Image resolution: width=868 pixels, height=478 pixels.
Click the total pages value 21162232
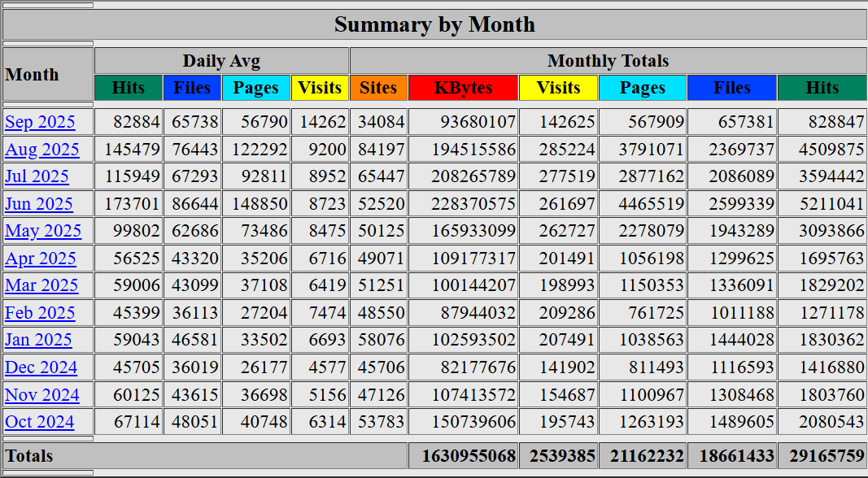click(x=647, y=456)
